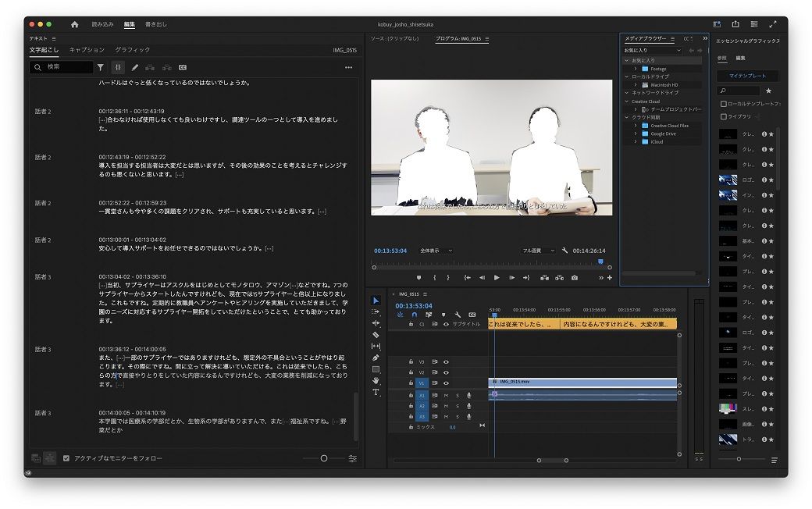Viewport: 812px width, 509px height.
Task: Expand the Google Drive folder
Action: tap(636, 133)
